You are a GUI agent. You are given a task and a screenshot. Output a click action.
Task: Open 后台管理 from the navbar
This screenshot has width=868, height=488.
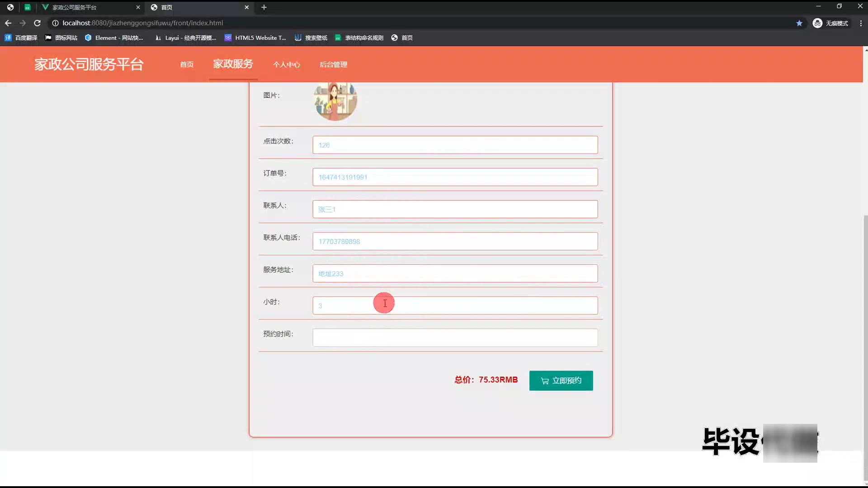pos(333,65)
